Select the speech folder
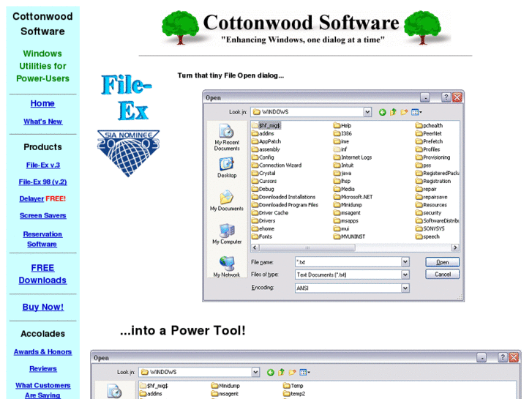Image resolution: width=532 pixels, height=399 pixels. coord(427,236)
